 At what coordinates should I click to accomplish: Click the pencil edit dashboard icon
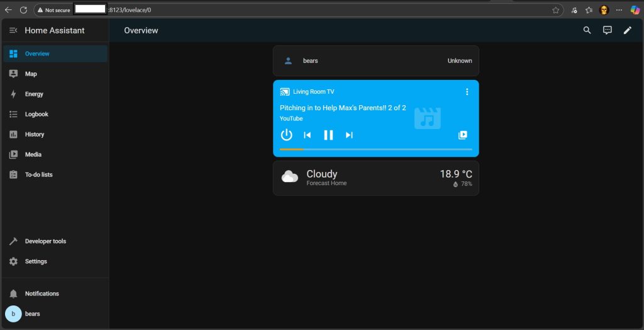pos(628,30)
